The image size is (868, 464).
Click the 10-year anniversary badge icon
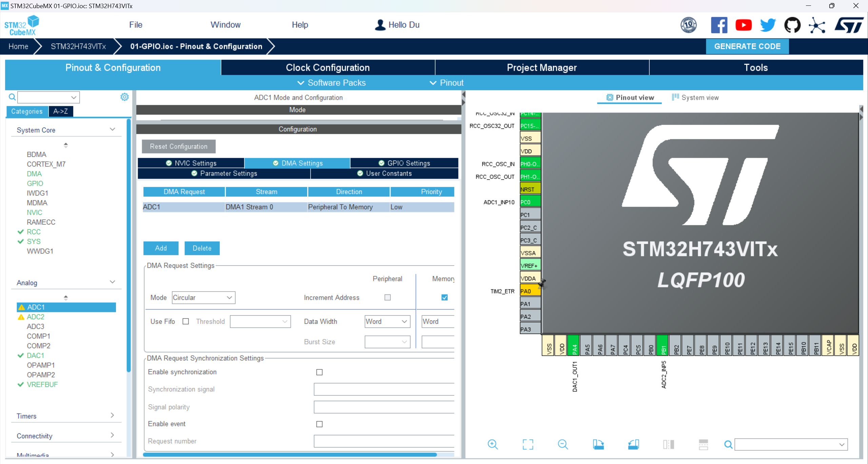pos(689,25)
